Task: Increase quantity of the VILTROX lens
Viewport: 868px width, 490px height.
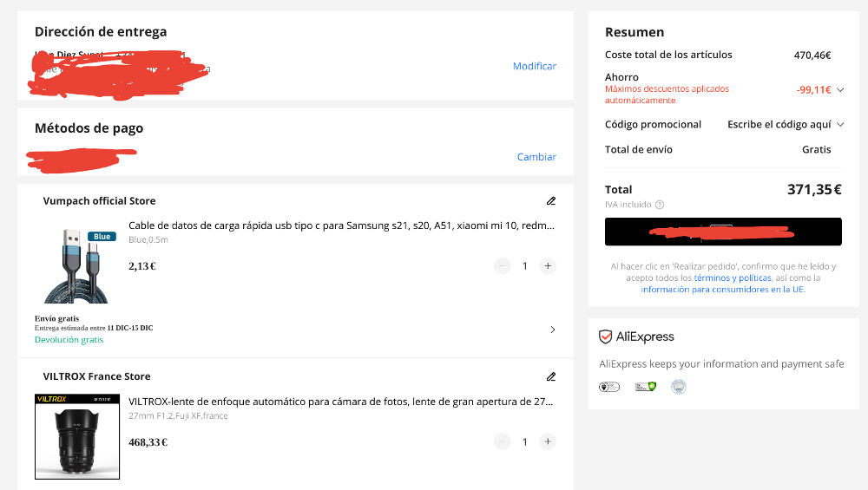Action: click(548, 441)
